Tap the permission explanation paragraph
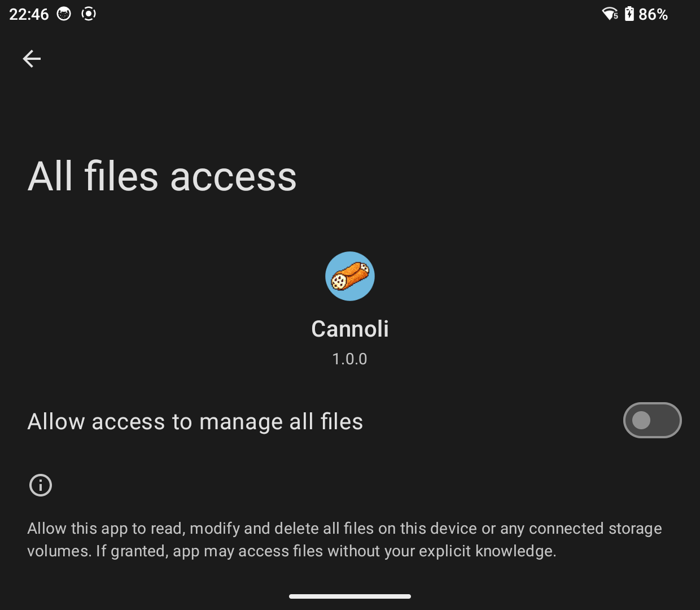 pos(344,539)
